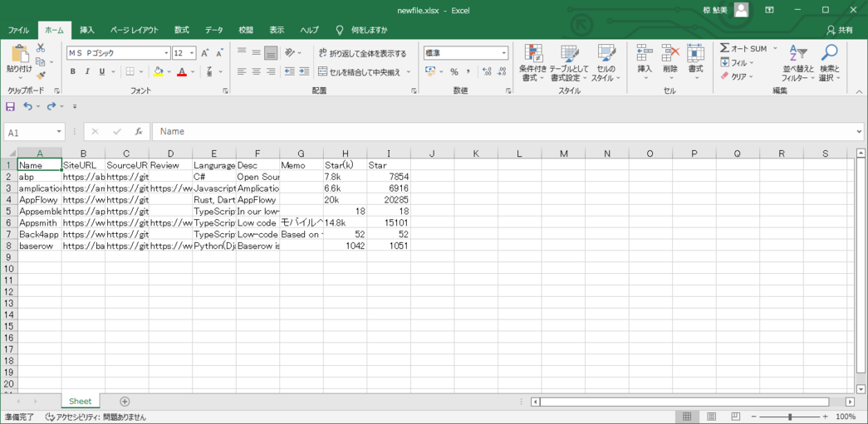Add new sheet plus icon
The width and height of the screenshot is (868, 424).
coord(125,401)
